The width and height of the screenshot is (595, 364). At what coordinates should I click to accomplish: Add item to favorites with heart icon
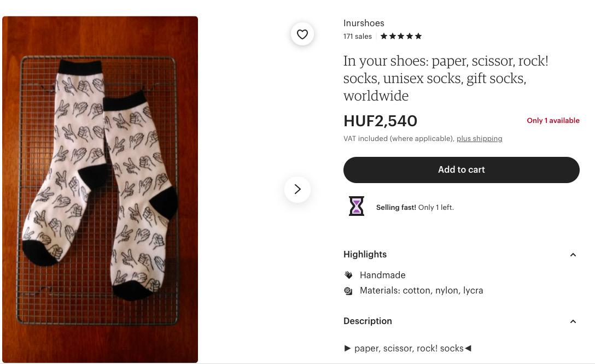tap(302, 34)
